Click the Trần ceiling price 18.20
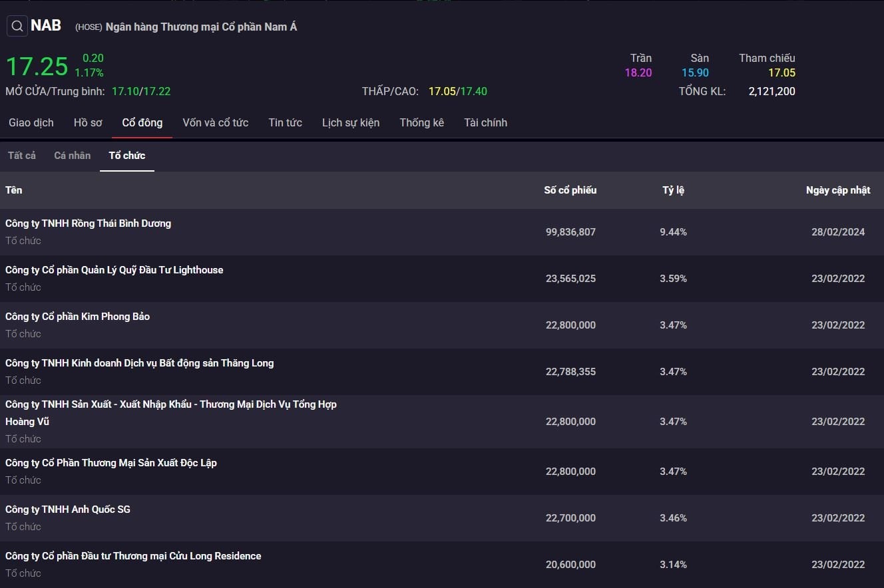Viewport: 884px width, 588px height. [x=638, y=73]
